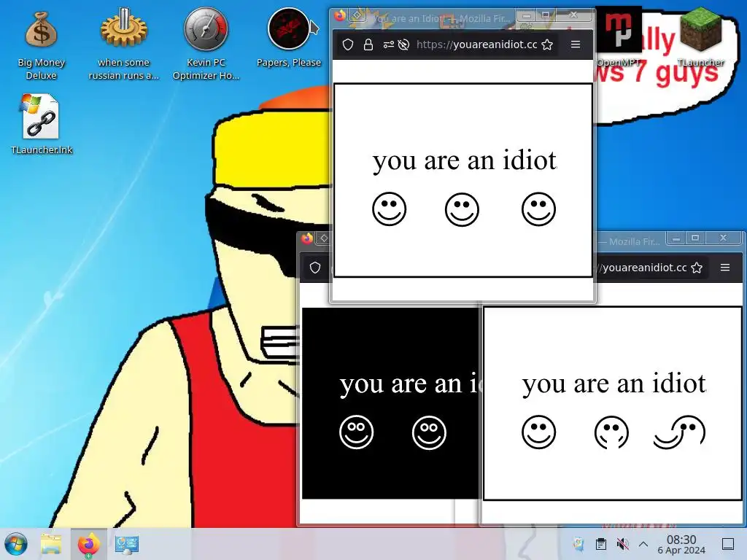Unmute audio via muted speaker tray icon
This screenshot has width=747, height=560.
click(x=622, y=544)
